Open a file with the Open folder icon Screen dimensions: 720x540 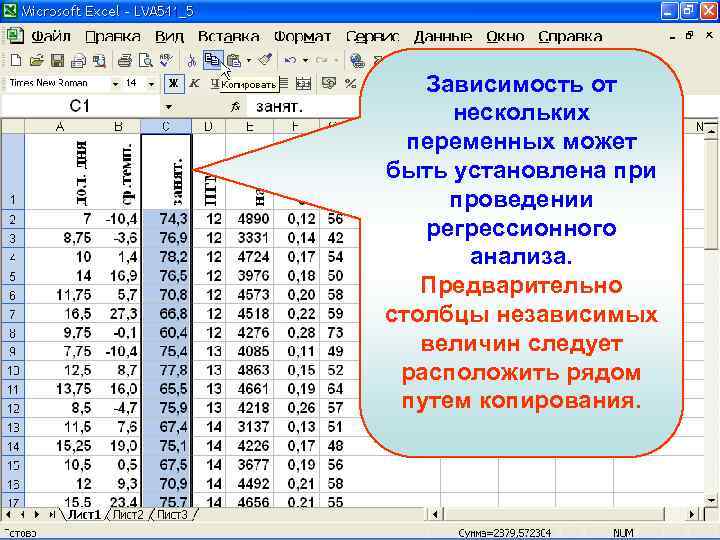(36, 60)
